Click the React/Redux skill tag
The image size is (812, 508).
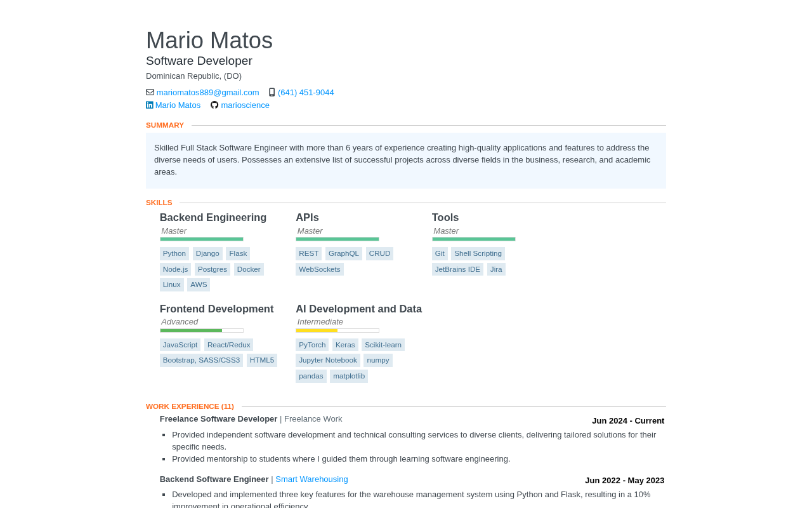(x=228, y=345)
